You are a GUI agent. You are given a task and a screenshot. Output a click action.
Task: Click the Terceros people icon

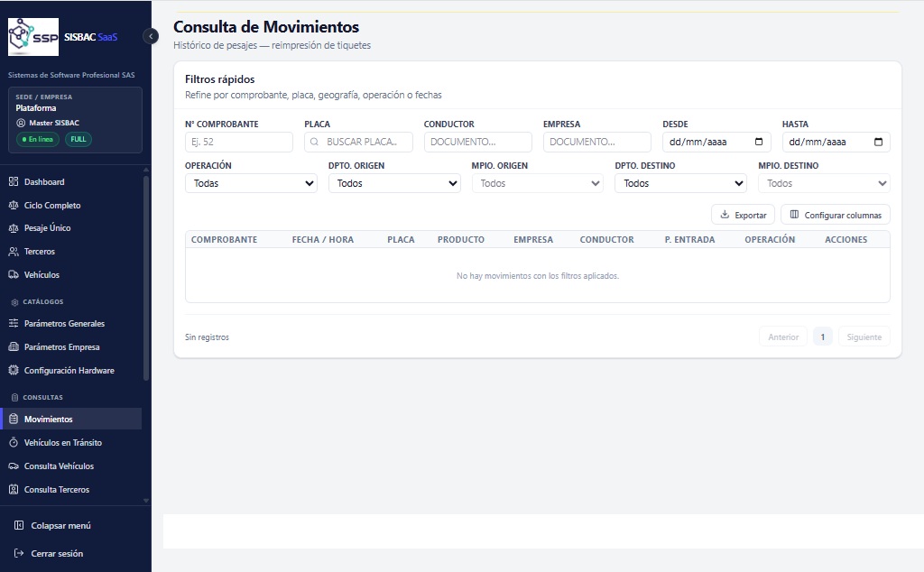[x=14, y=252]
